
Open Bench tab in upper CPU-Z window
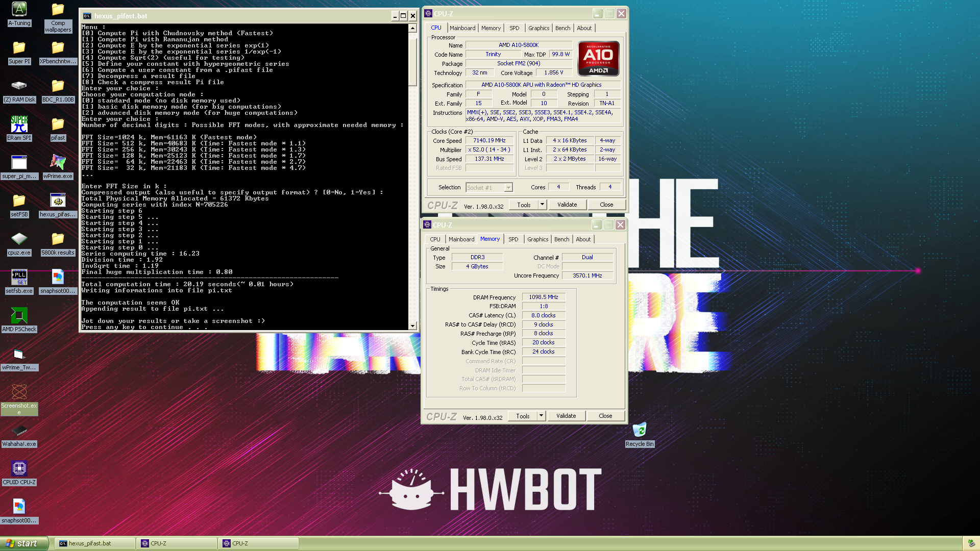click(x=563, y=28)
